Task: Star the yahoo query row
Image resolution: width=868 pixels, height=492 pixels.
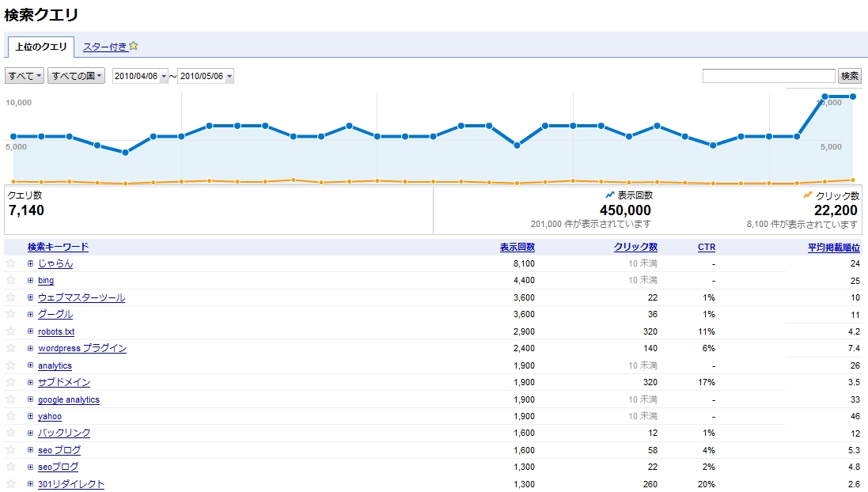Action: [x=10, y=416]
